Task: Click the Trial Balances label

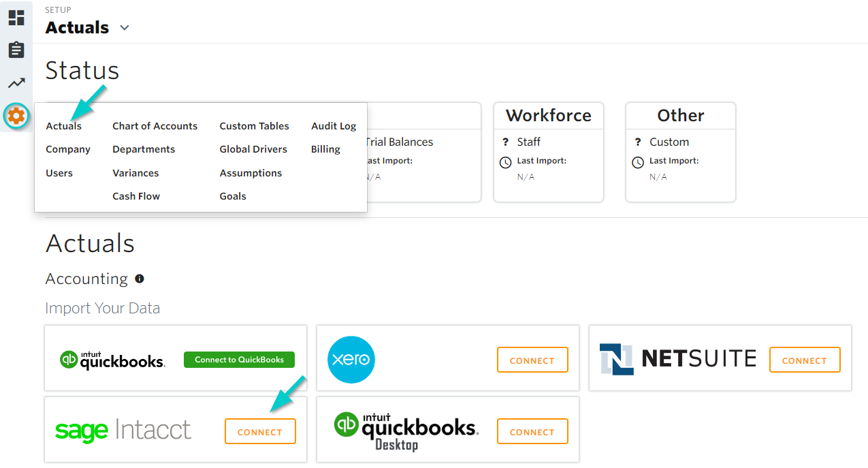Action: (400, 142)
